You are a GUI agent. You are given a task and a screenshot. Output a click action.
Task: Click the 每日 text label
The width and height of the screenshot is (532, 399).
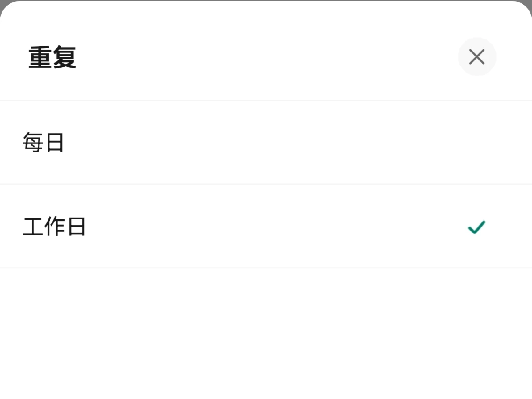pyautogui.click(x=43, y=143)
